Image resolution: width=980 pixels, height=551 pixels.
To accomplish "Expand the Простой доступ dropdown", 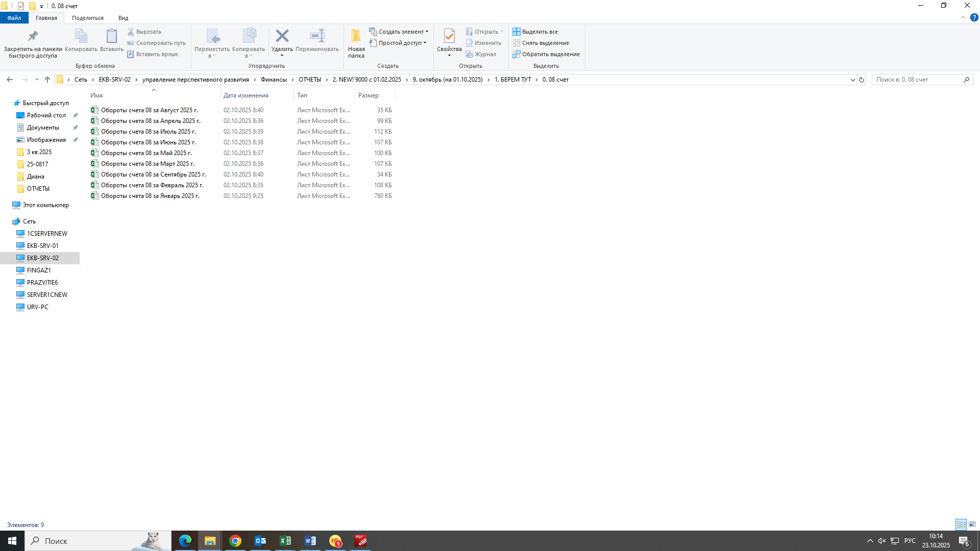I will click(425, 43).
